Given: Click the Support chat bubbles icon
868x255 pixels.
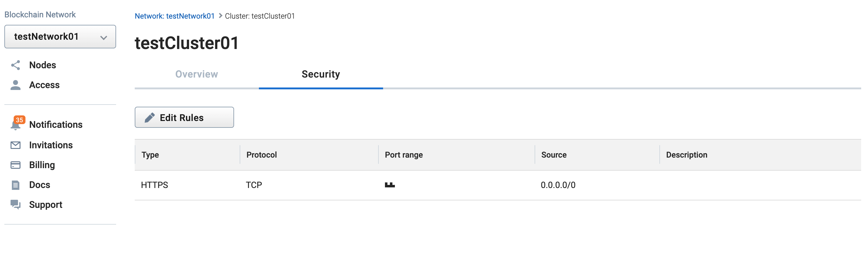Looking at the screenshot, I should click(16, 204).
